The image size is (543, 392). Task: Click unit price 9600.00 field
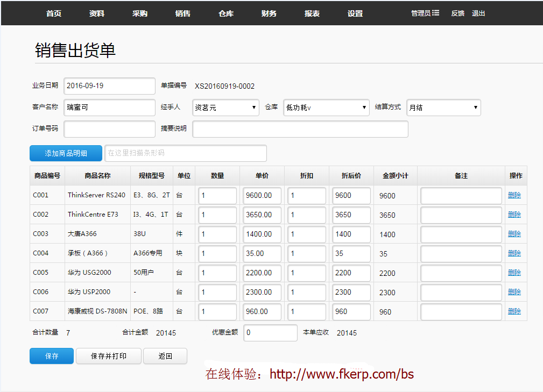click(x=262, y=196)
